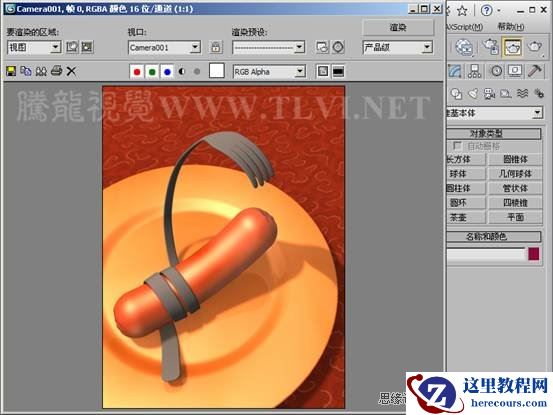Click the Auto Region Selected icon
The image size is (553, 415).
tap(87, 47)
